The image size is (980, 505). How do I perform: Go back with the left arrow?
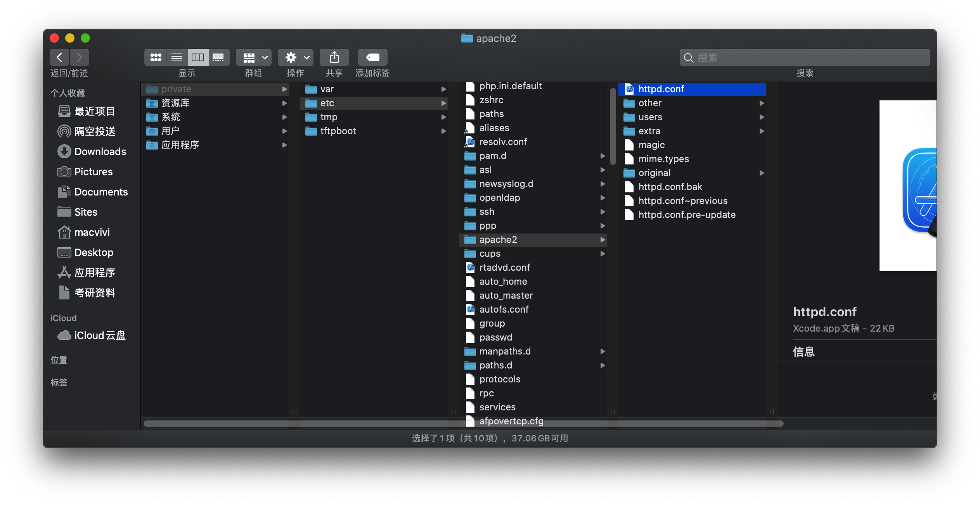coord(59,57)
